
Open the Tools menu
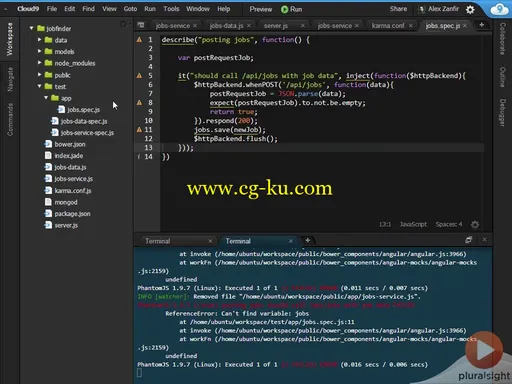click(x=171, y=9)
